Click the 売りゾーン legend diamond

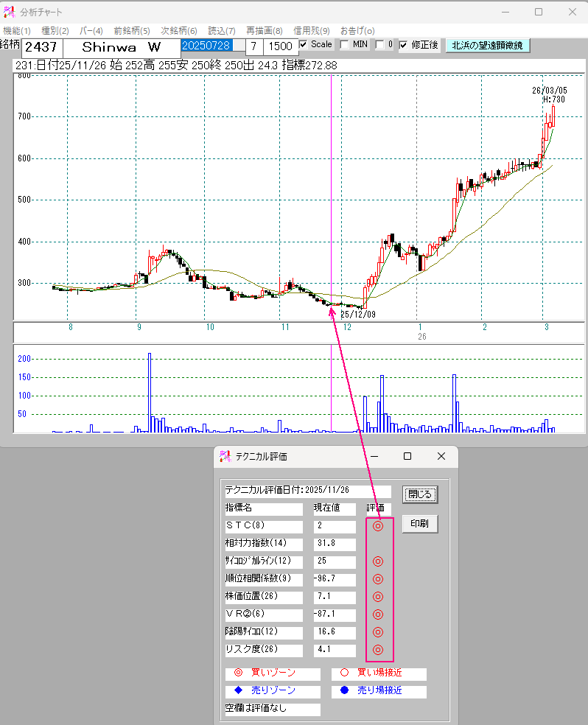(239, 690)
